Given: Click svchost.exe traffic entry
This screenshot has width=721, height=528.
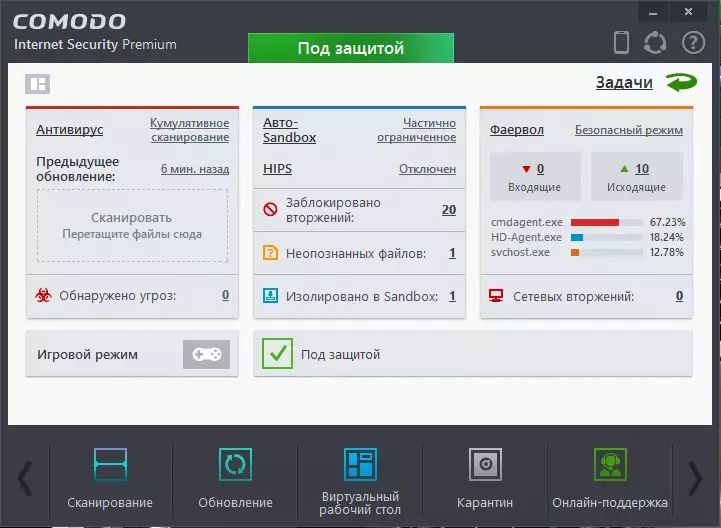Looking at the screenshot, I should coord(520,252).
